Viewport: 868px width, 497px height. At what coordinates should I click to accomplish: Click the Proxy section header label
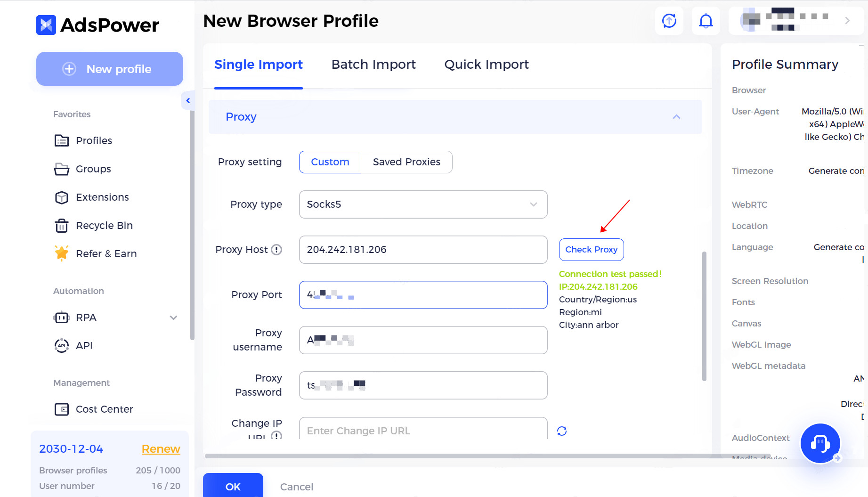241,117
